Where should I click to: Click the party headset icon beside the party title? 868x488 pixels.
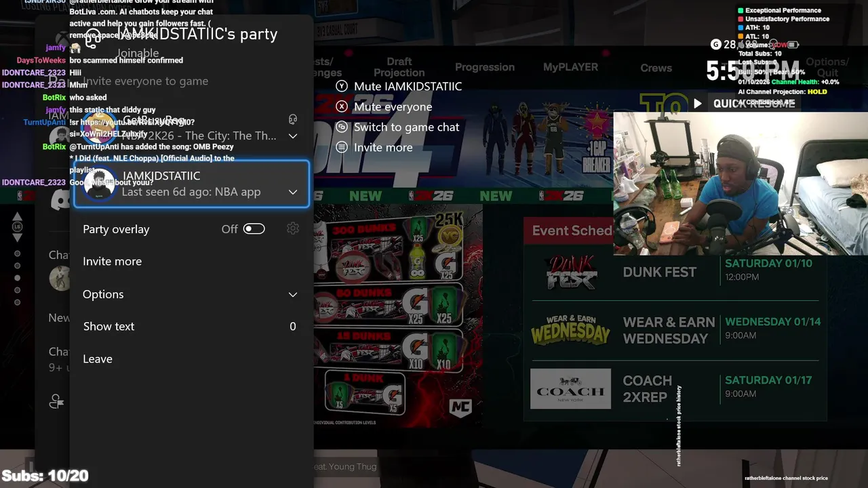(93, 37)
